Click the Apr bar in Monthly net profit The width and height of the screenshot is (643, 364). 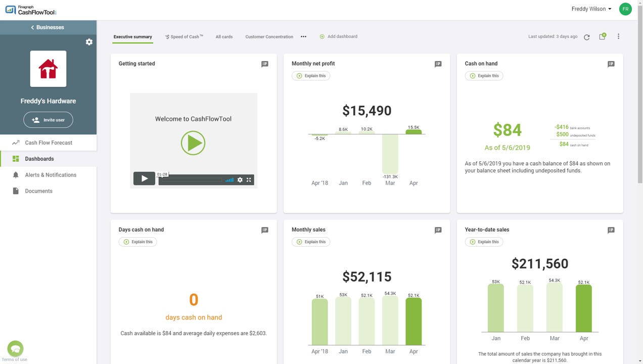(414, 131)
